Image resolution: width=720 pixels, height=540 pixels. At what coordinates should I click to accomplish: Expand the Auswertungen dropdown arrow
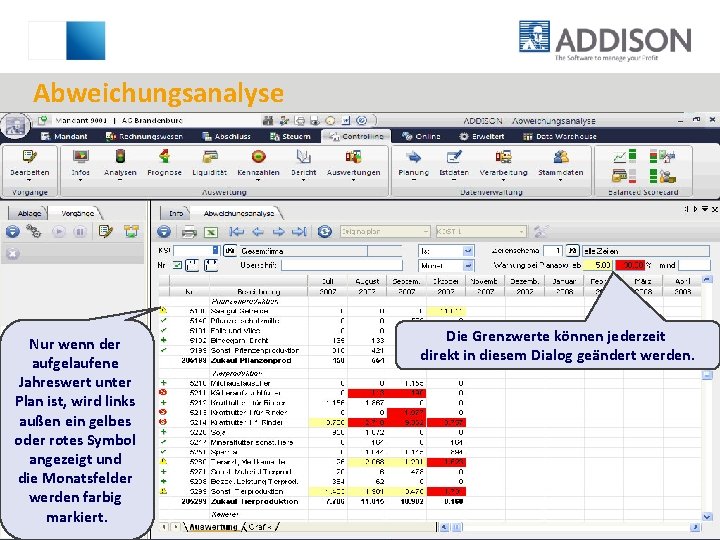coord(354,180)
